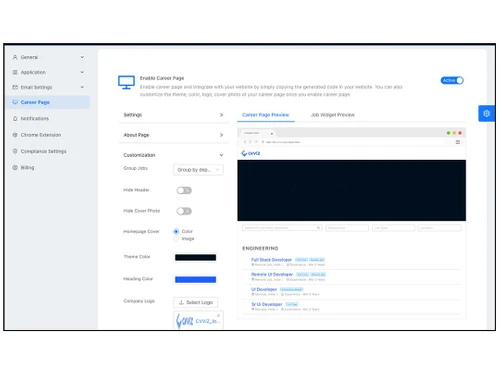Open the blue Heading Color swatch
The width and height of the screenshot is (500, 375).
196,280
